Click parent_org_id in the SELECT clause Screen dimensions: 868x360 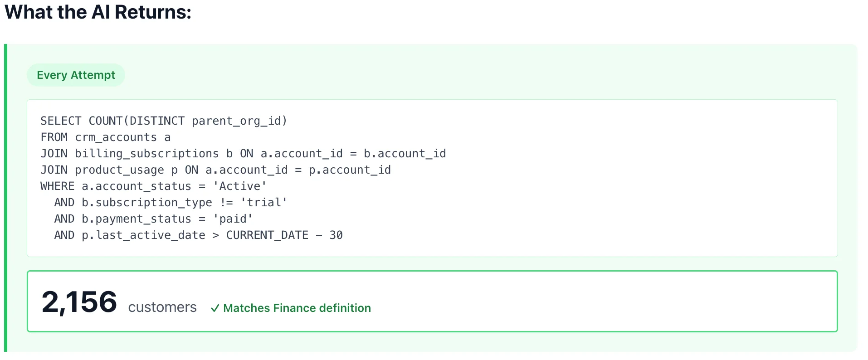pos(236,121)
